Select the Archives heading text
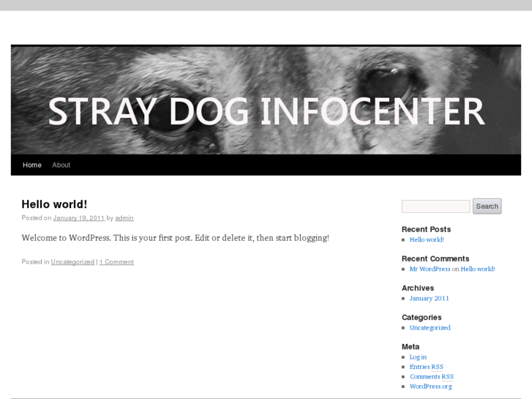Viewport: 532px width, 399px height. 418,288
